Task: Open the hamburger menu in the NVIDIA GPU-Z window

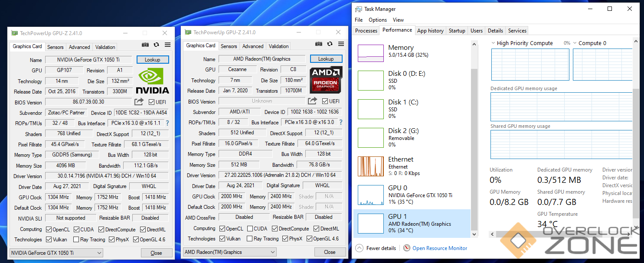Action: click(167, 45)
